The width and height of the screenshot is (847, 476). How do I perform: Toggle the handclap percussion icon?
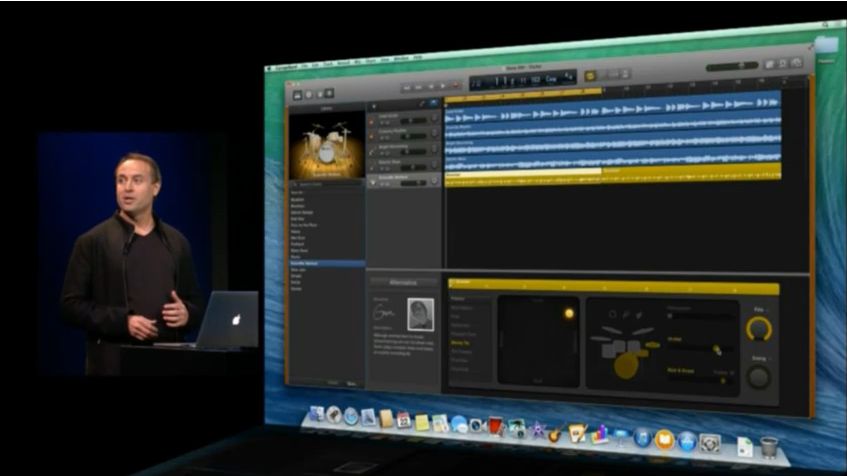(639, 314)
